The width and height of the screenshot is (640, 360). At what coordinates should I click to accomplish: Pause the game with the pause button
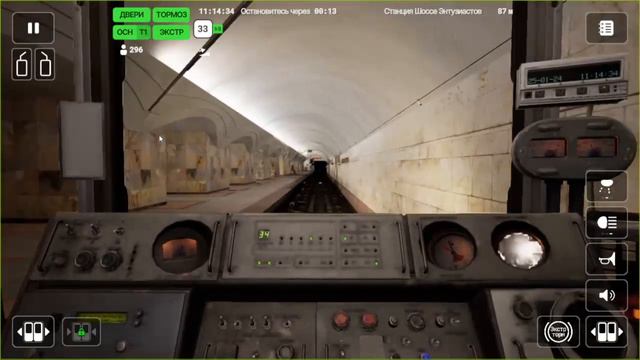click(x=33, y=28)
